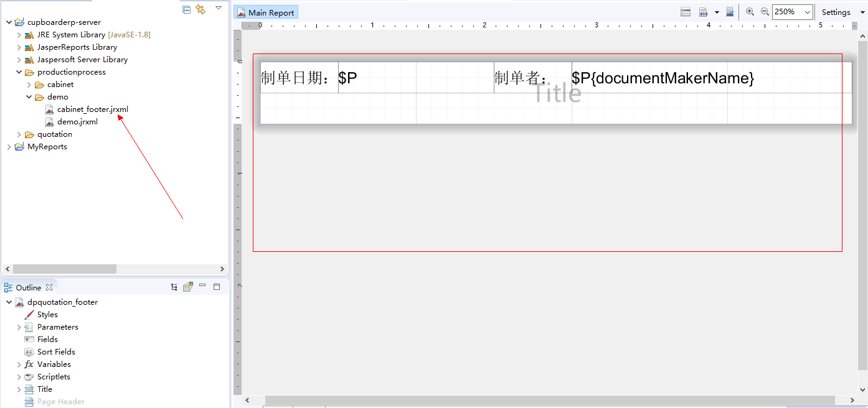This screenshot has width=868, height=408.
Task: Select cupboarderp-server project in explorer
Action: [x=64, y=22]
